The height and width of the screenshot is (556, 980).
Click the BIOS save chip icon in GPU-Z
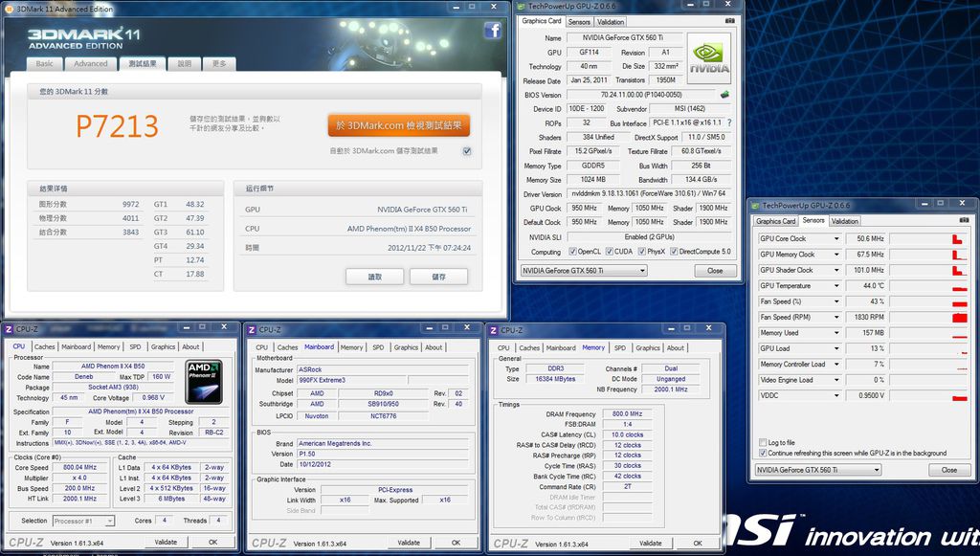[x=724, y=95]
